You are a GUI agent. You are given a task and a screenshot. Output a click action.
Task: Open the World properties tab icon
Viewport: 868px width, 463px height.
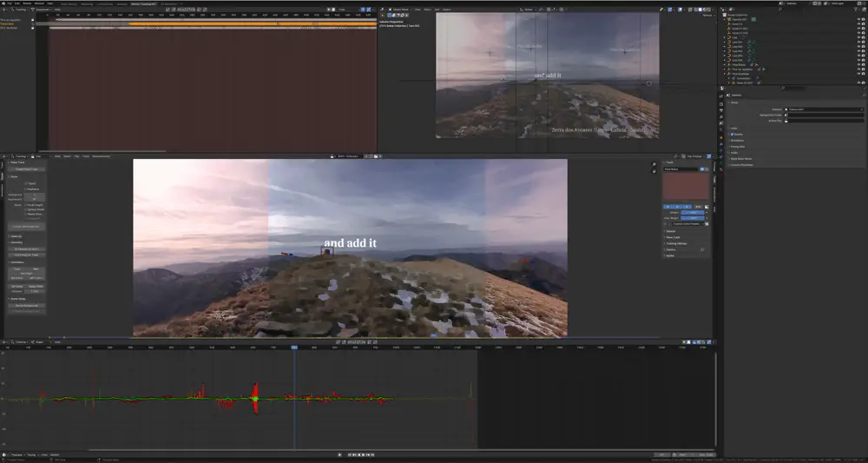pyautogui.click(x=721, y=129)
